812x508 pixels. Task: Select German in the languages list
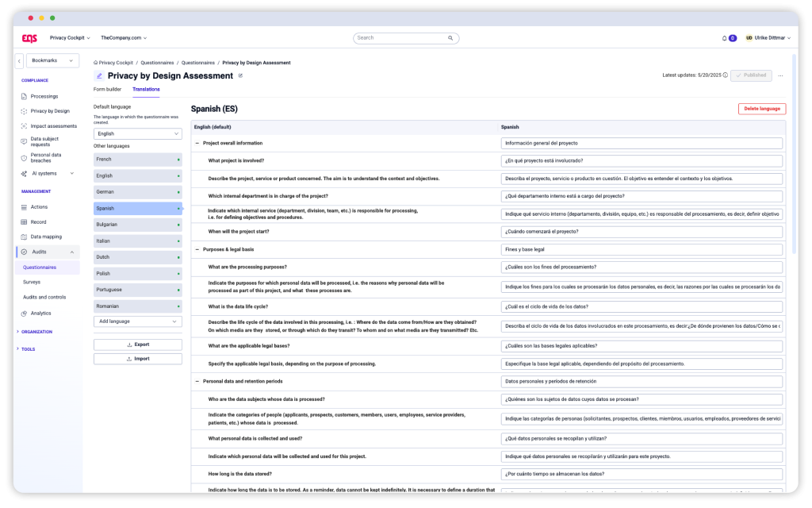(x=138, y=192)
